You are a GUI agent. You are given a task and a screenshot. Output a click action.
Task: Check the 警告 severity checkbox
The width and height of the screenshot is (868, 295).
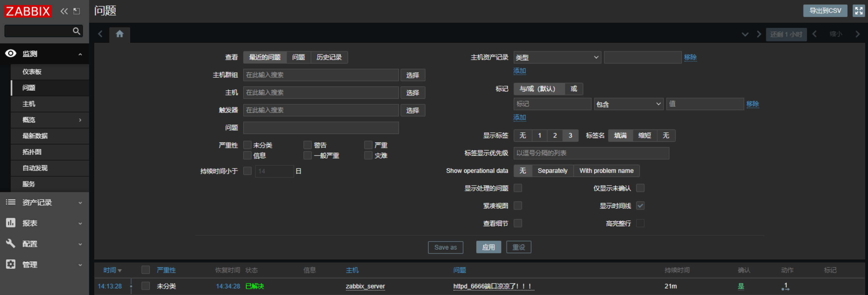[307, 145]
